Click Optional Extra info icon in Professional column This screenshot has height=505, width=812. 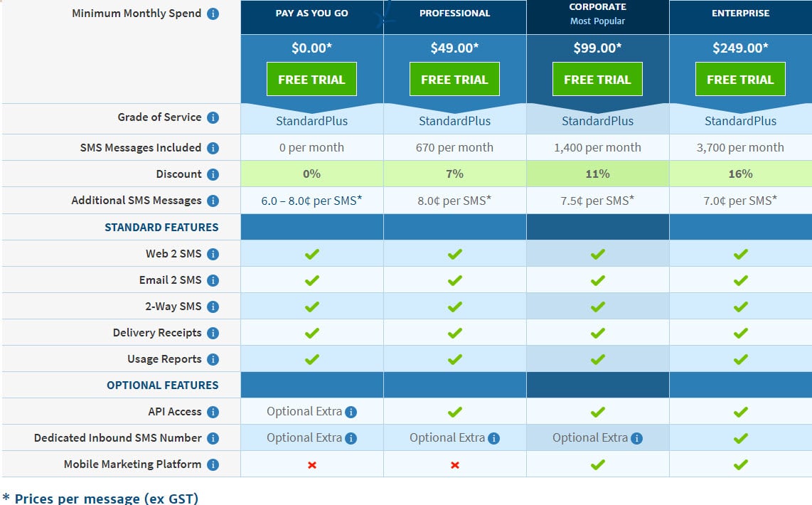click(x=494, y=439)
